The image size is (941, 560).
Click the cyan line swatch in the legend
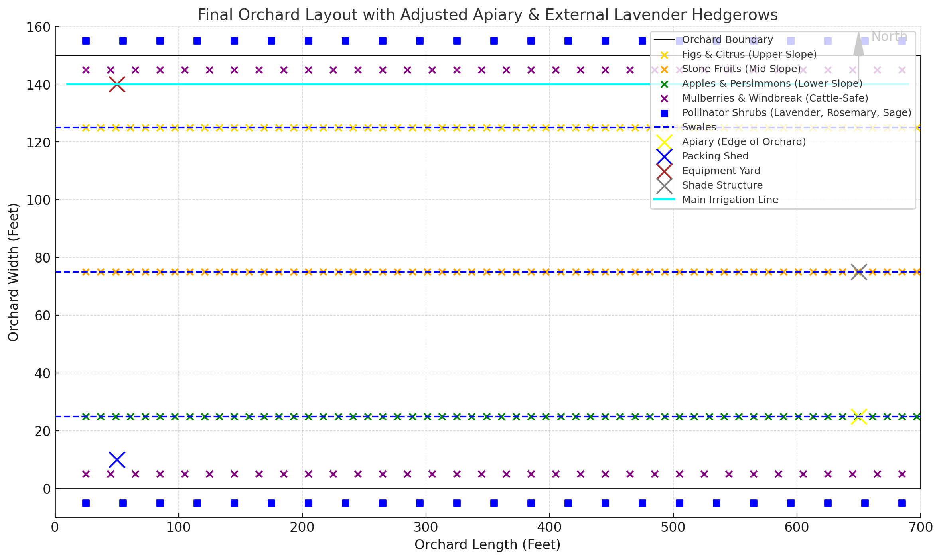(664, 199)
